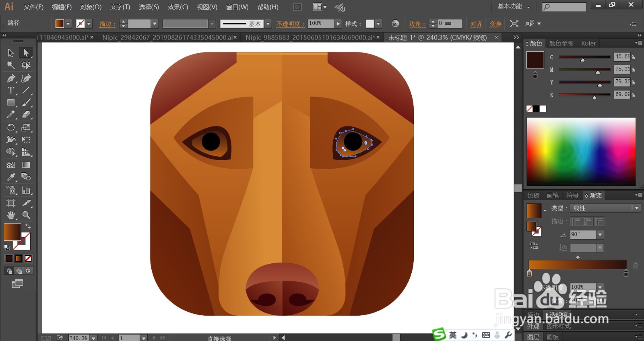The image size is (644, 341).
Task: Select the Gradient tool in toolbox
Action: point(26,165)
